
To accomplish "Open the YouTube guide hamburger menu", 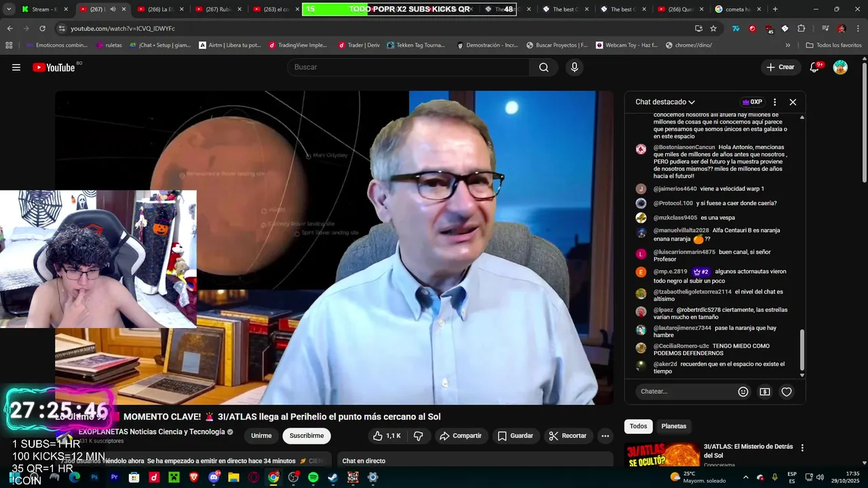I will (16, 67).
